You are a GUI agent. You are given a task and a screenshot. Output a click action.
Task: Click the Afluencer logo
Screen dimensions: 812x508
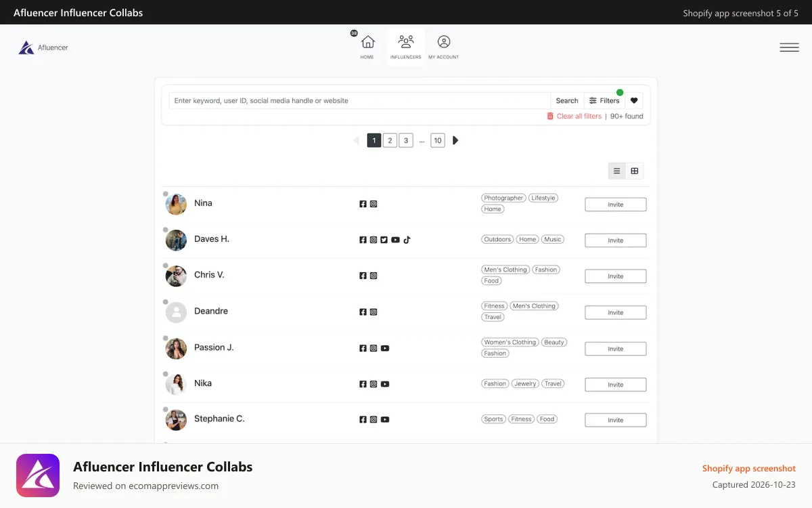(43, 47)
